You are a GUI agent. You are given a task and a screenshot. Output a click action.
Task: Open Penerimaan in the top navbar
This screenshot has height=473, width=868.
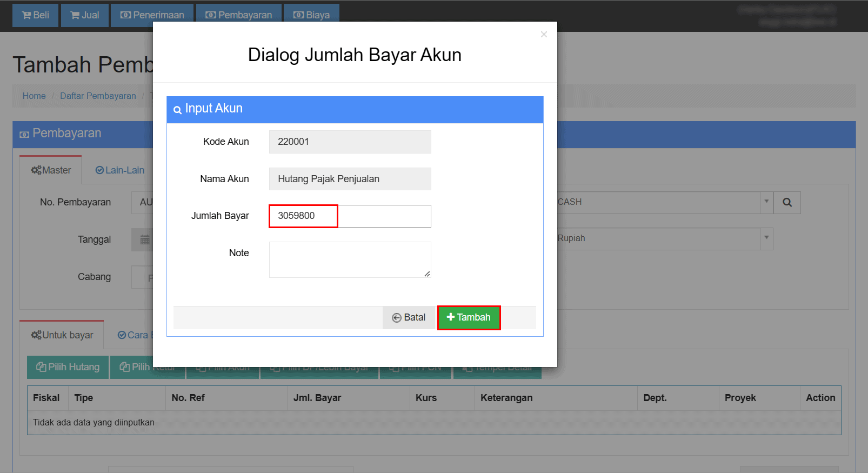pyautogui.click(x=152, y=15)
